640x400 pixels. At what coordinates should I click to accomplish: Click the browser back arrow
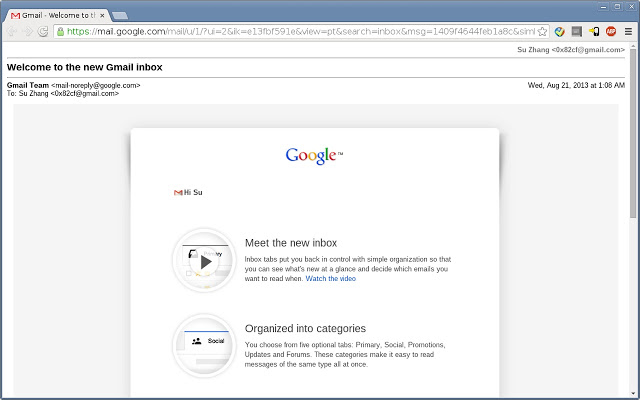pos(12,31)
